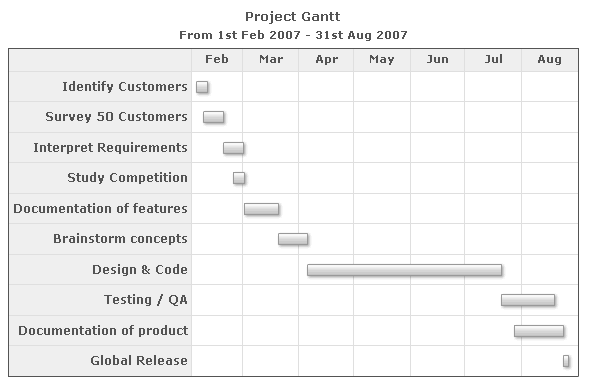Select the date range subtitle text
Viewport: 589px width, 387px height.
(x=293, y=35)
